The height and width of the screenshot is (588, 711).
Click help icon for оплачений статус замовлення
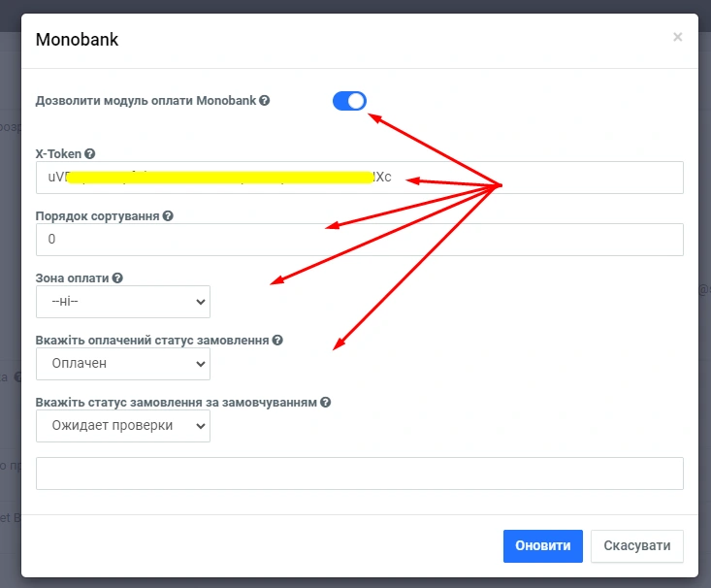277,341
